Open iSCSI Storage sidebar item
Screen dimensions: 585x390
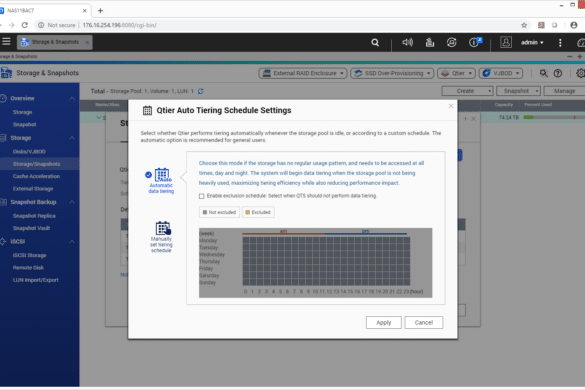[x=29, y=255]
